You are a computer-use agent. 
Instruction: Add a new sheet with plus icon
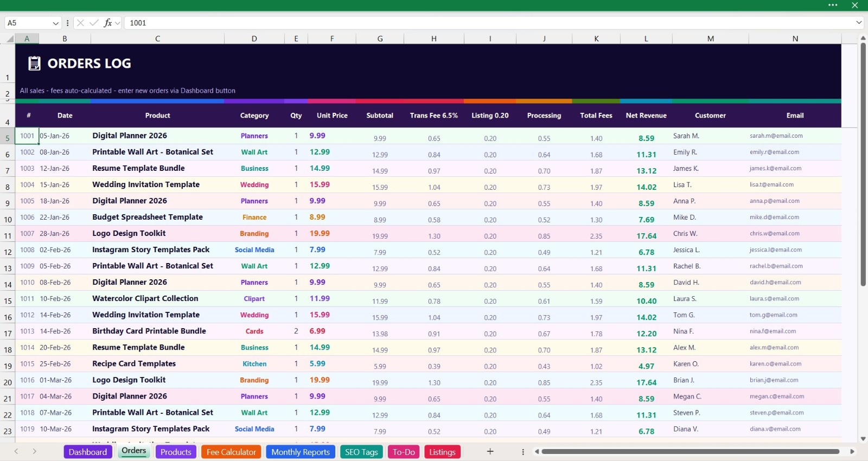pyautogui.click(x=490, y=451)
